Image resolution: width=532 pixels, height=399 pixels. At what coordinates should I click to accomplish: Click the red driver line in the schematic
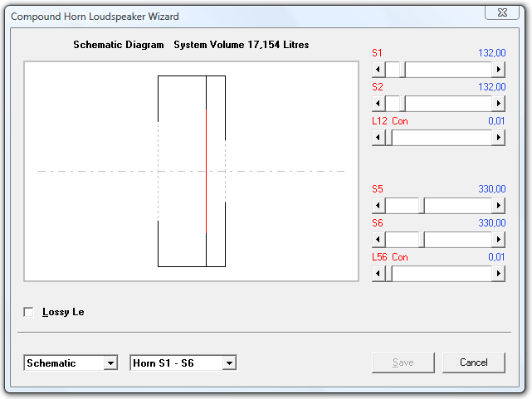[206, 171]
